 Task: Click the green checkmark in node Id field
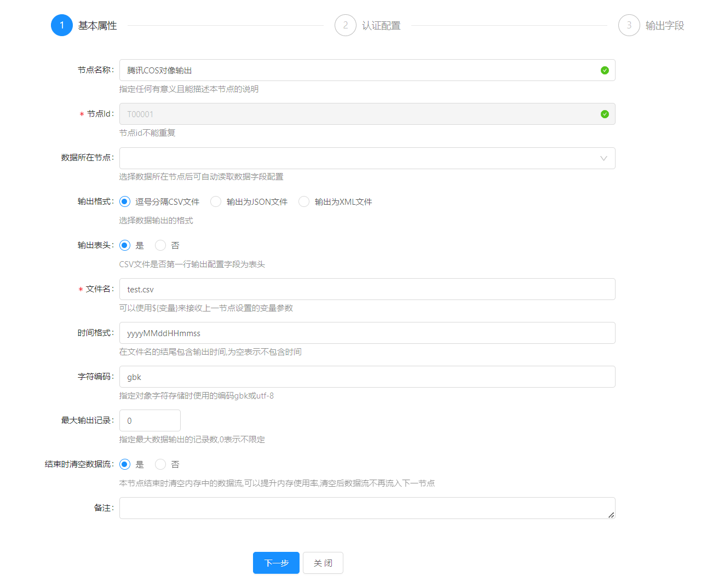tap(605, 114)
